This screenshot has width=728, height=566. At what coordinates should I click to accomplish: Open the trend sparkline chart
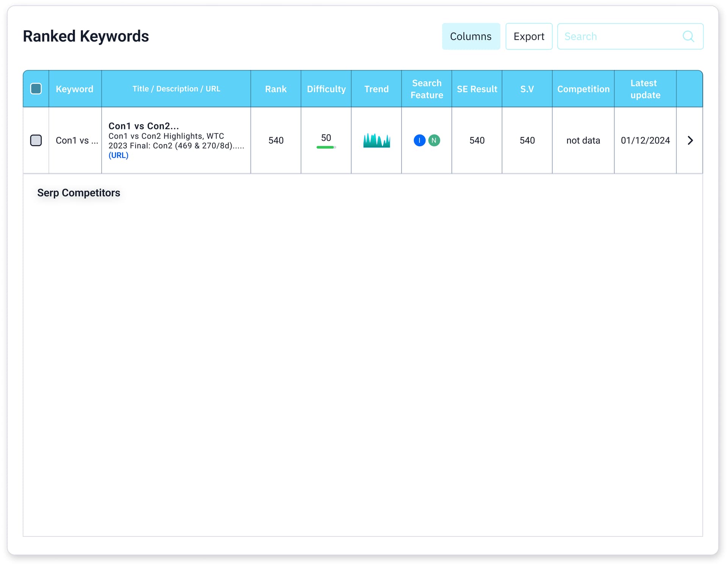pos(376,140)
